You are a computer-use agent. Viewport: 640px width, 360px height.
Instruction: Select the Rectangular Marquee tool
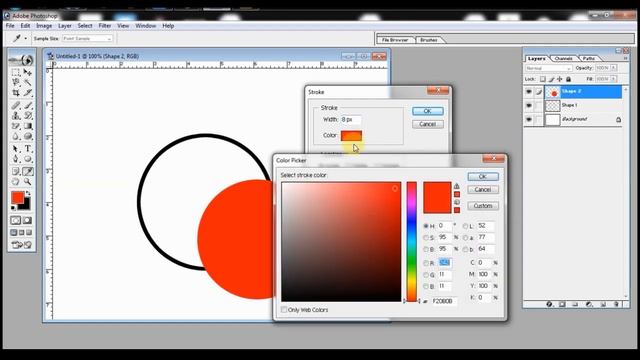click(16, 73)
